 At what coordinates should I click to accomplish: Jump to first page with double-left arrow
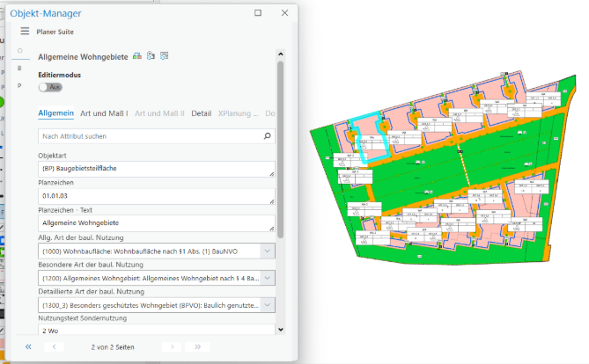coord(27,347)
